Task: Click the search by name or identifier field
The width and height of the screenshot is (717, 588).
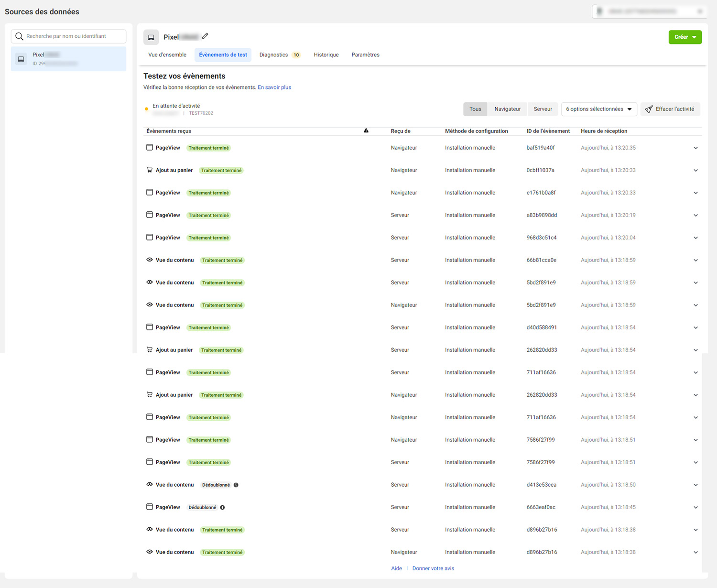Action: tap(68, 36)
